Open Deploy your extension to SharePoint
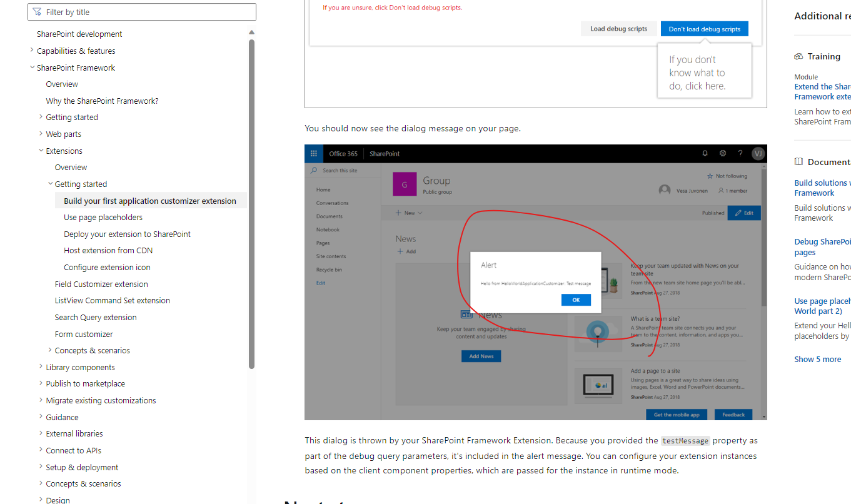 [127, 234]
